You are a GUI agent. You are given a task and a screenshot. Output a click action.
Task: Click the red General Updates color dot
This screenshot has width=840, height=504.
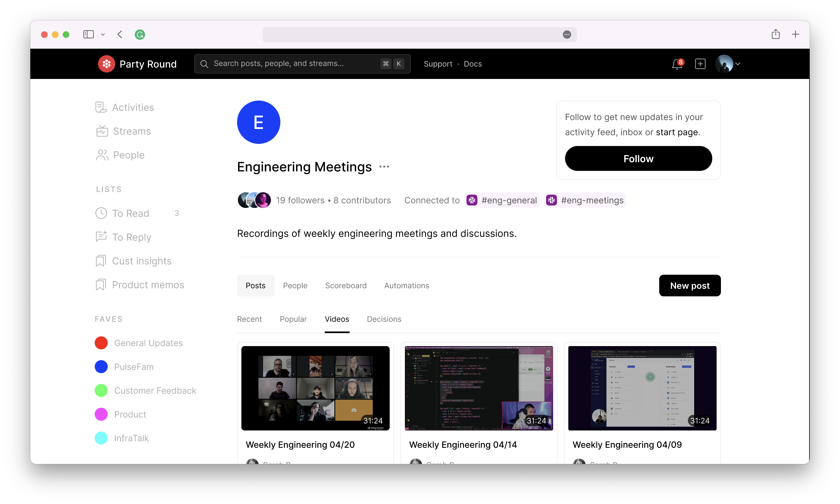(101, 343)
